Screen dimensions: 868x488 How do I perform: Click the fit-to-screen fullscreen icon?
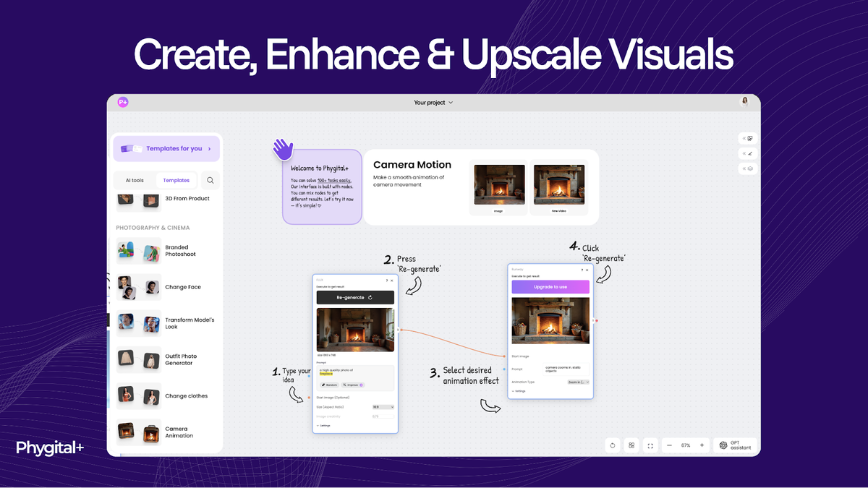[x=650, y=445]
